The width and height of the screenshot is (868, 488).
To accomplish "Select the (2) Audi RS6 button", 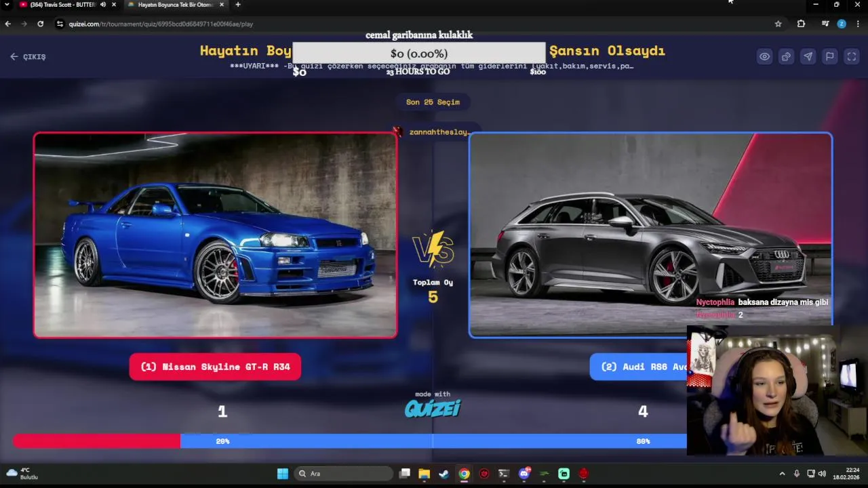I will [639, 367].
